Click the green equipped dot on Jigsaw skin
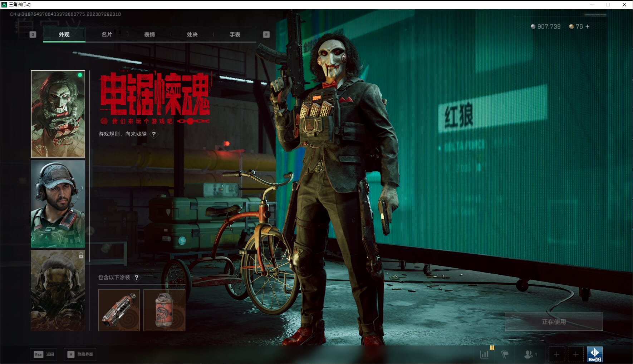The height and width of the screenshot is (364, 633). pos(80,75)
